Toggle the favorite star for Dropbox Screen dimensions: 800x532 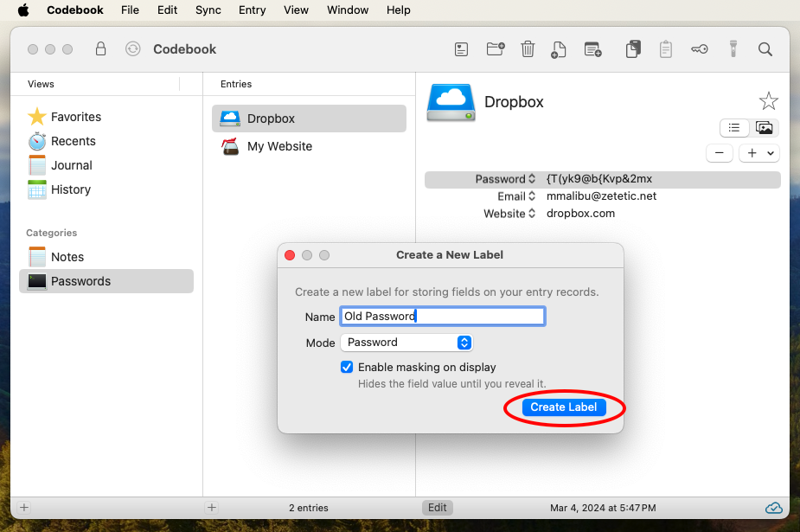768,101
